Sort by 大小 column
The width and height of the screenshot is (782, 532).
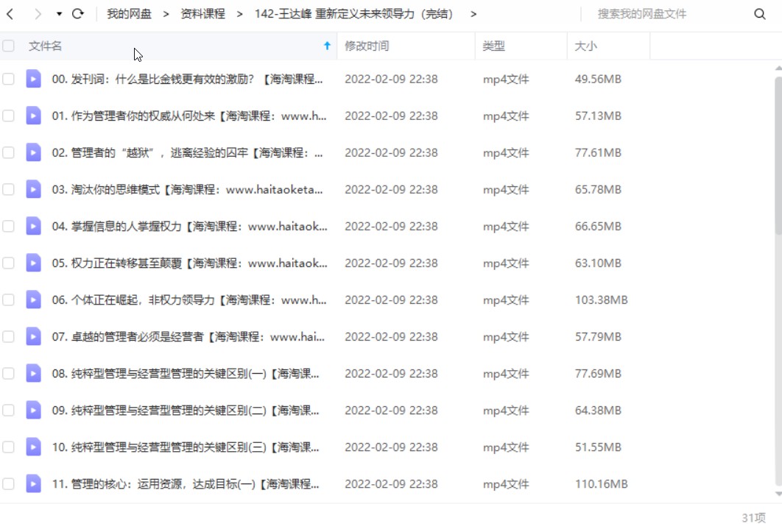(585, 46)
